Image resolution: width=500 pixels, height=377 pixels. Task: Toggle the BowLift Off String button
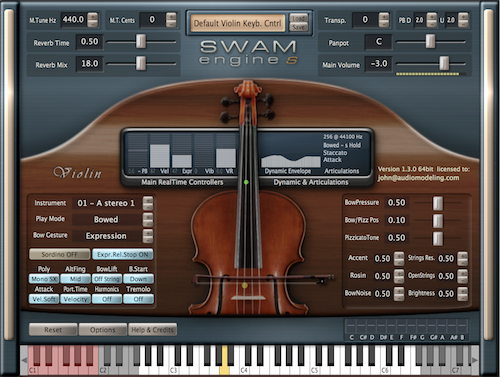click(x=107, y=279)
